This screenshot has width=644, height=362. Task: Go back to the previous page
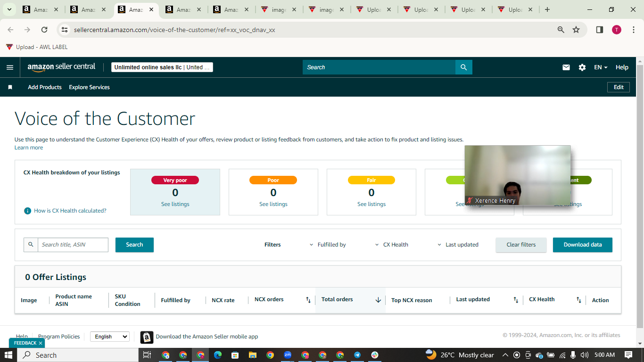pyautogui.click(x=10, y=30)
